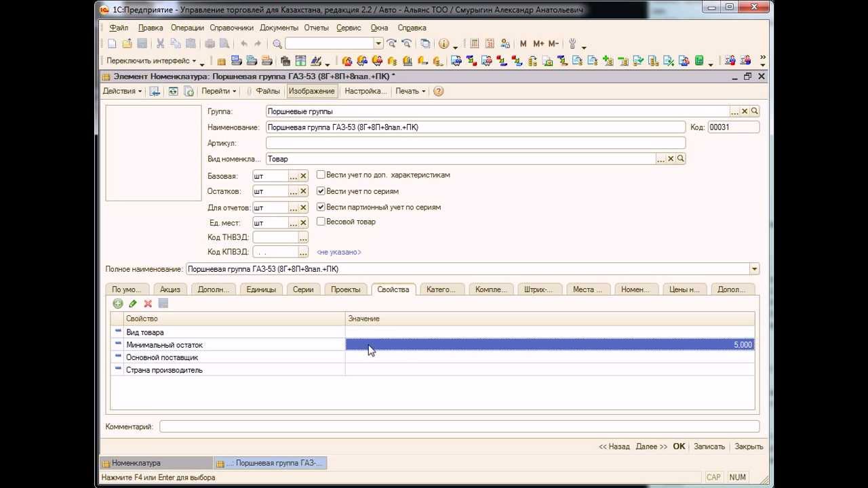Click the Закрыть button

(x=749, y=447)
